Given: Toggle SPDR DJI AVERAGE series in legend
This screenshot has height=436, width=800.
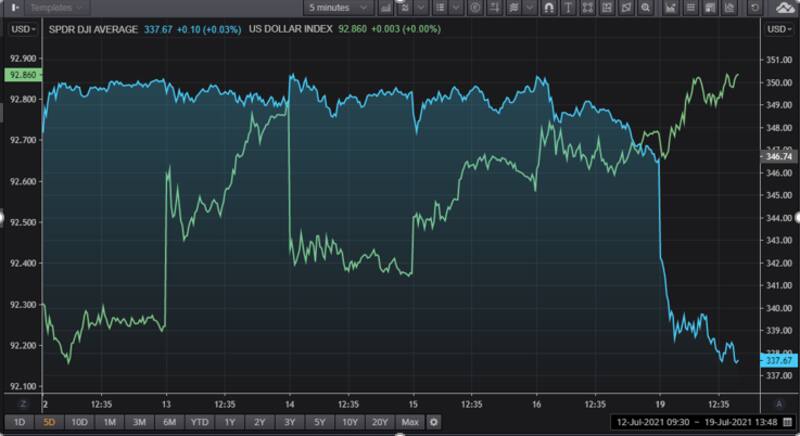Looking at the screenshot, I should click(x=92, y=30).
